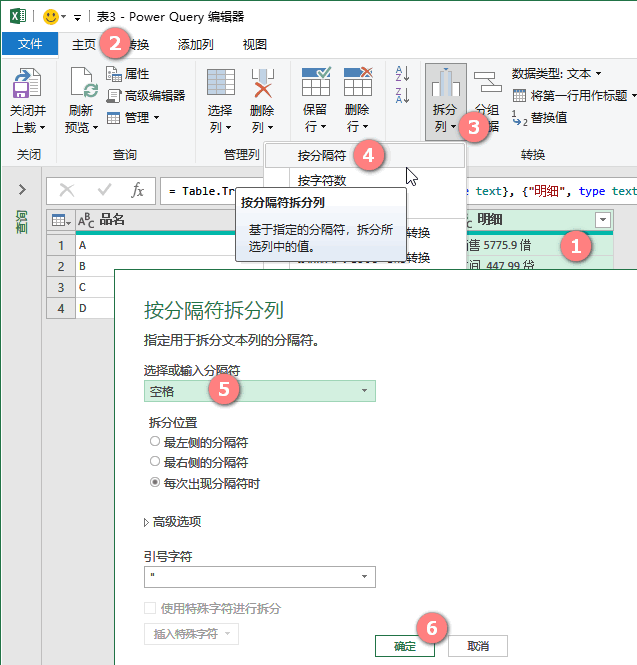This screenshot has width=637, height=665.
Task: Click the 关闭并上载 save icon
Action: tap(27, 83)
